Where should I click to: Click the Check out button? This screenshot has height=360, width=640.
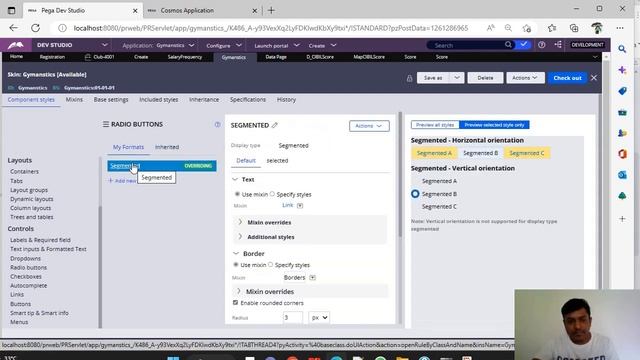pyautogui.click(x=567, y=78)
